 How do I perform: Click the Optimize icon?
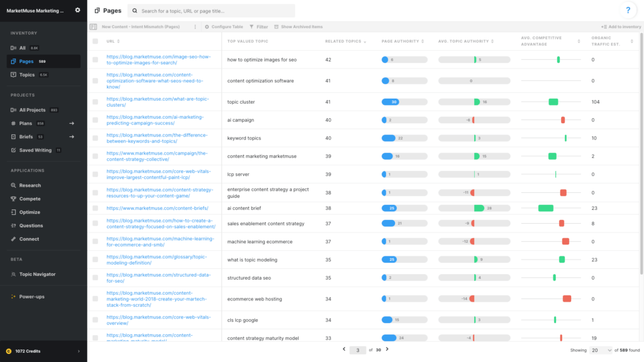[13, 212]
